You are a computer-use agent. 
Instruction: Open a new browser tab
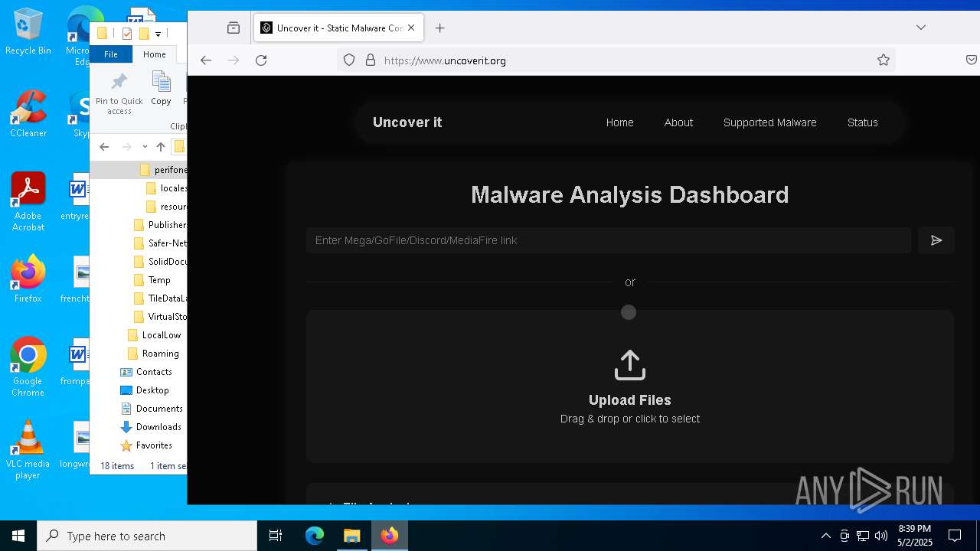439,28
